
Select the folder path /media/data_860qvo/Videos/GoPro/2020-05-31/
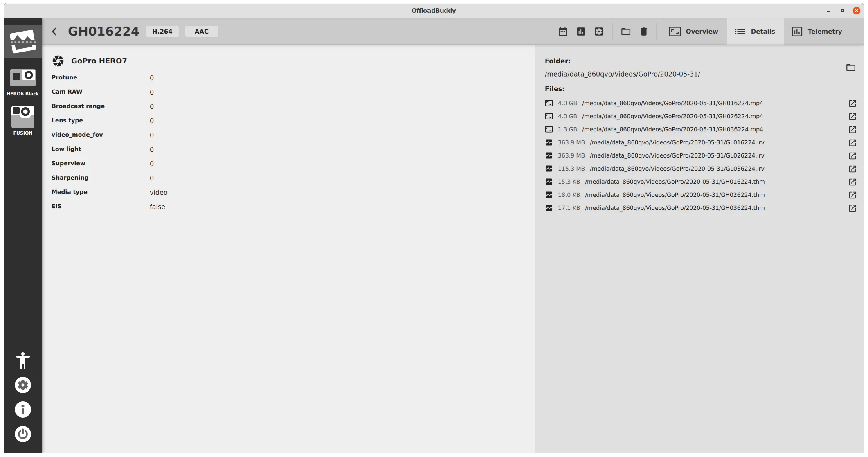tap(622, 74)
